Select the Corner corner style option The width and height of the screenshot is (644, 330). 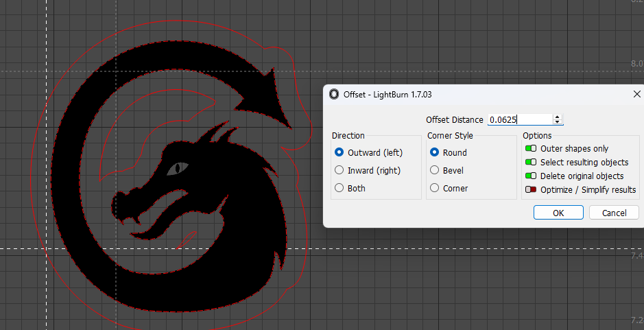coord(434,188)
